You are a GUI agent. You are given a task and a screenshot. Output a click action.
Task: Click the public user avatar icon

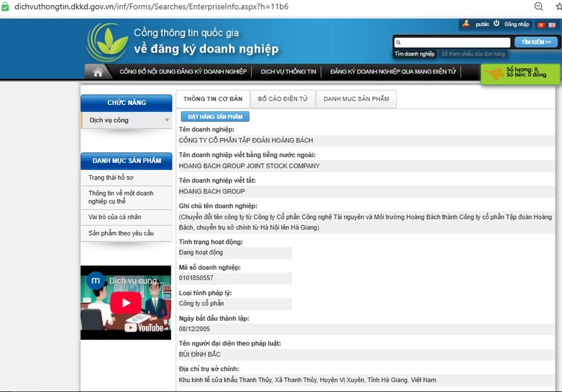(x=466, y=24)
